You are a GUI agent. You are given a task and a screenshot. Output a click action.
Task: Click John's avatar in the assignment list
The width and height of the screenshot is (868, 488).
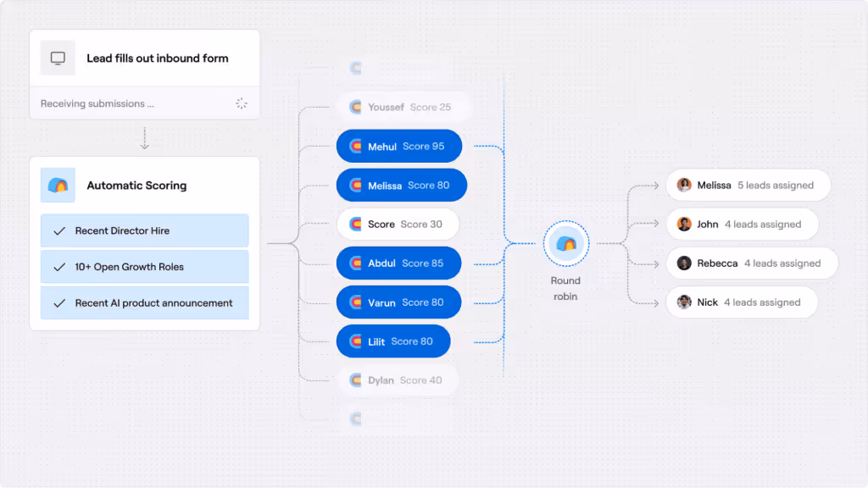coord(683,224)
